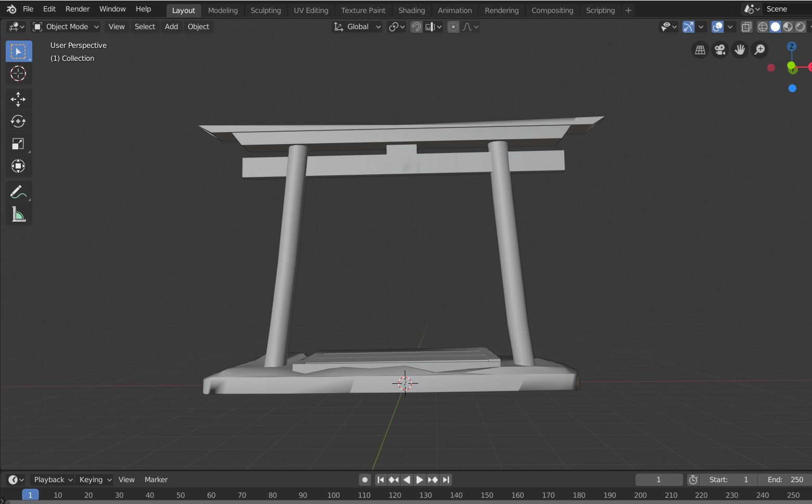Jump to the timeline end frame

click(446, 480)
